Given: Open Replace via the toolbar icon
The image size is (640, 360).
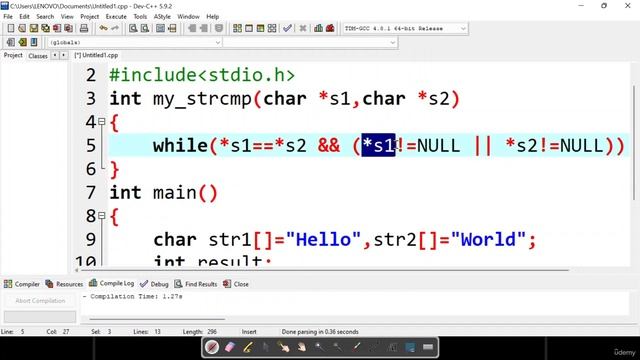Looking at the screenshot, I should 144,28.
